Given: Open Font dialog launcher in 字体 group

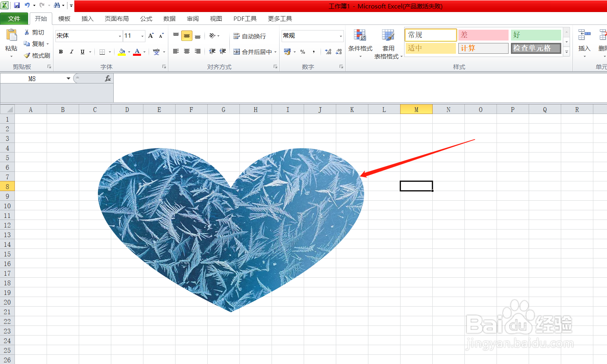Looking at the screenshot, I should pyautogui.click(x=164, y=67).
